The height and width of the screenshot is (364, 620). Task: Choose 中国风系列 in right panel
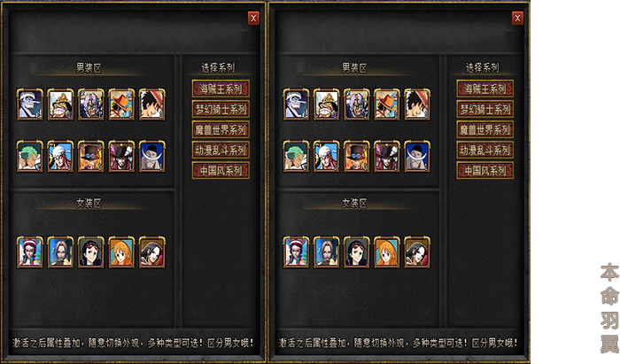pos(485,171)
